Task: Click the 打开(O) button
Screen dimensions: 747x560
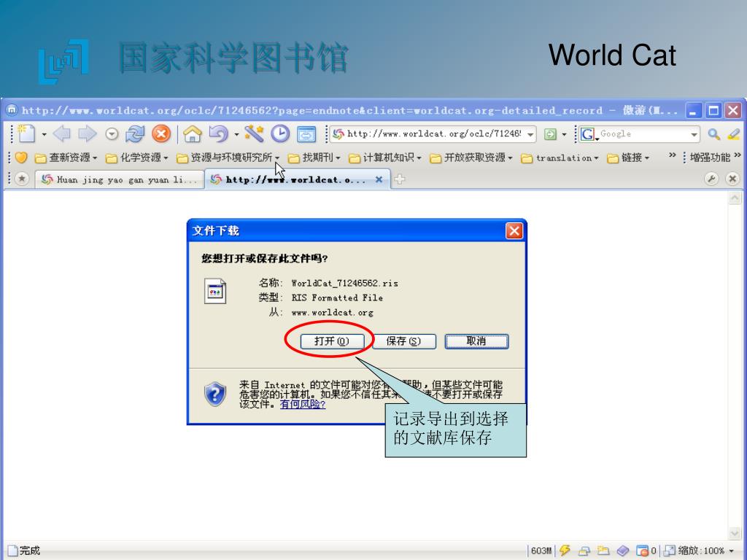Action: (x=332, y=341)
